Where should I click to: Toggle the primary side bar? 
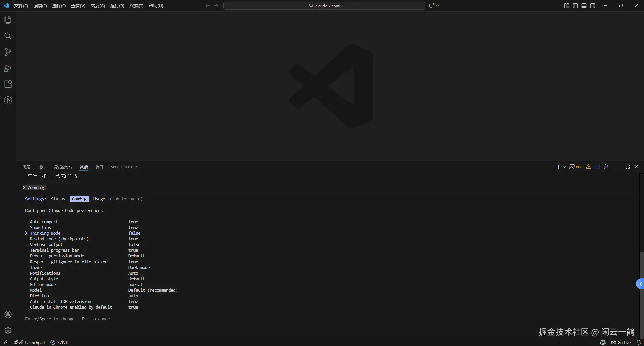click(575, 6)
